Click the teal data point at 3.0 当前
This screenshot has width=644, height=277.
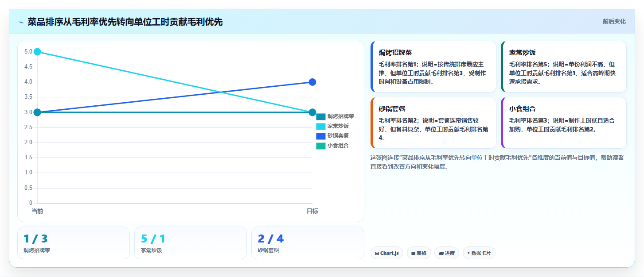point(37,112)
